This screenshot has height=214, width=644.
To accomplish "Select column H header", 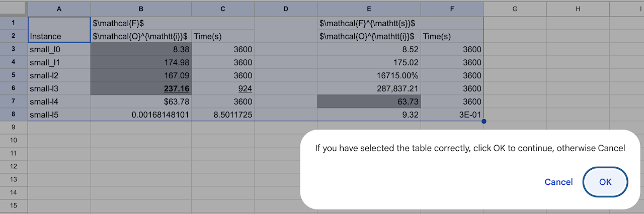I will point(578,9).
